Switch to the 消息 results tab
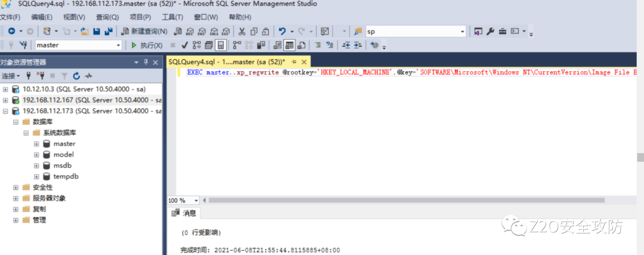Screen dimensions: 644x255 (184, 213)
